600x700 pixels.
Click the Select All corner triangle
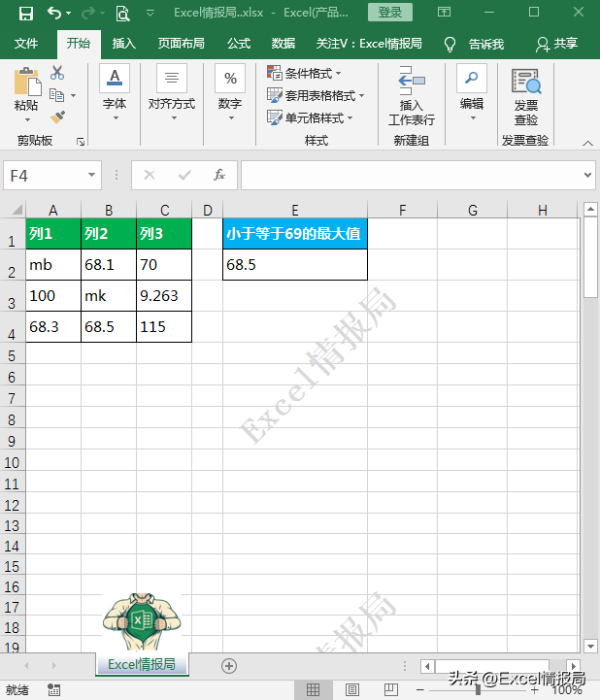[x=17, y=210]
